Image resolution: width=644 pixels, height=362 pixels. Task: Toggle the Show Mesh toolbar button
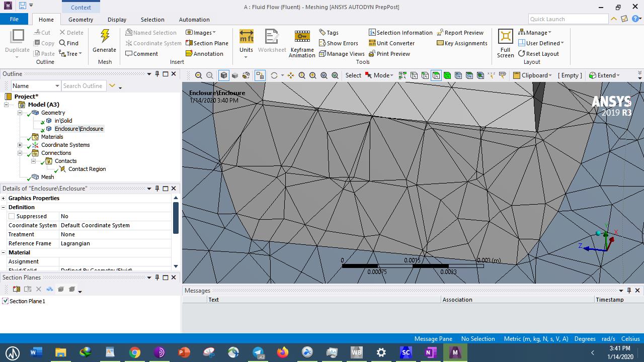260,75
